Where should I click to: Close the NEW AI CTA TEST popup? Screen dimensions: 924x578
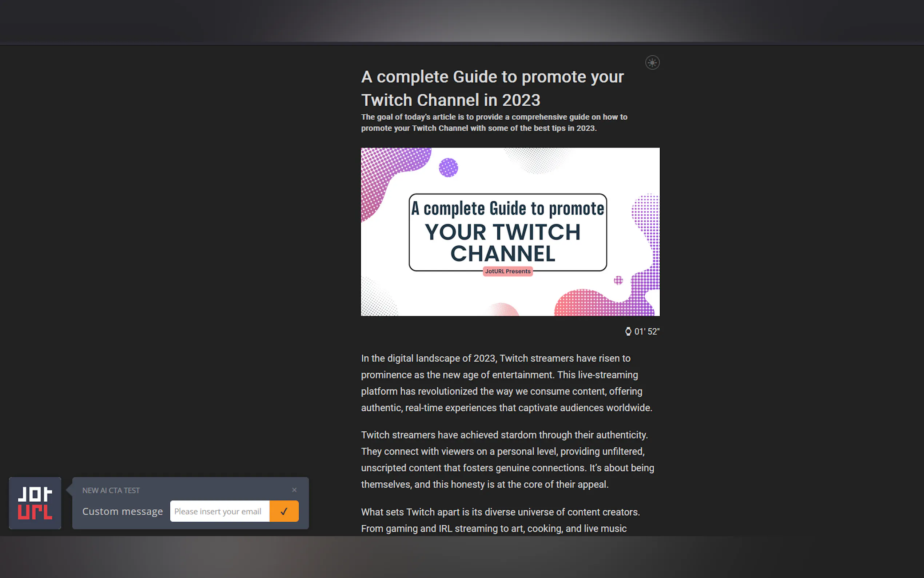pyautogui.click(x=294, y=490)
